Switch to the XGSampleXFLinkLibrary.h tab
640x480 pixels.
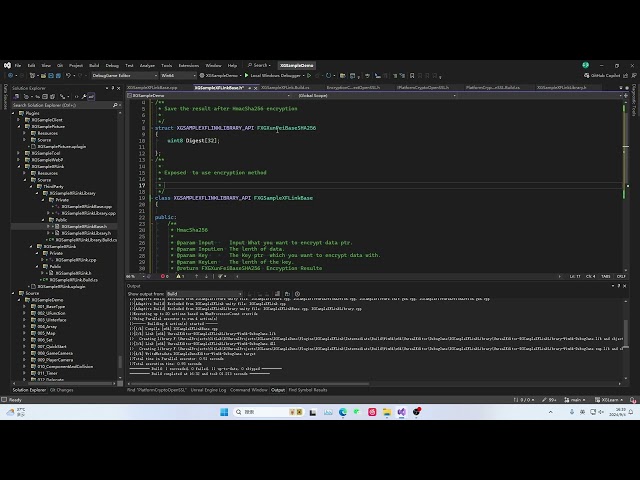[562, 88]
